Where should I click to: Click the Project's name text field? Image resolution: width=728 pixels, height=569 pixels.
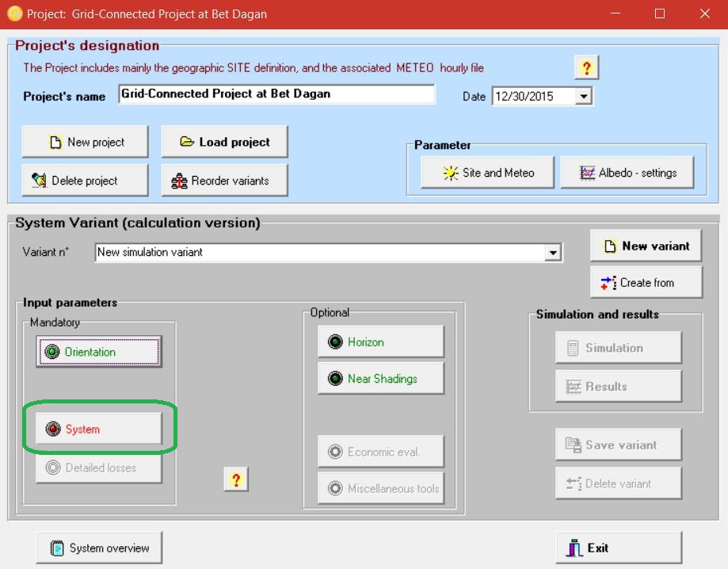coord(276,94)
